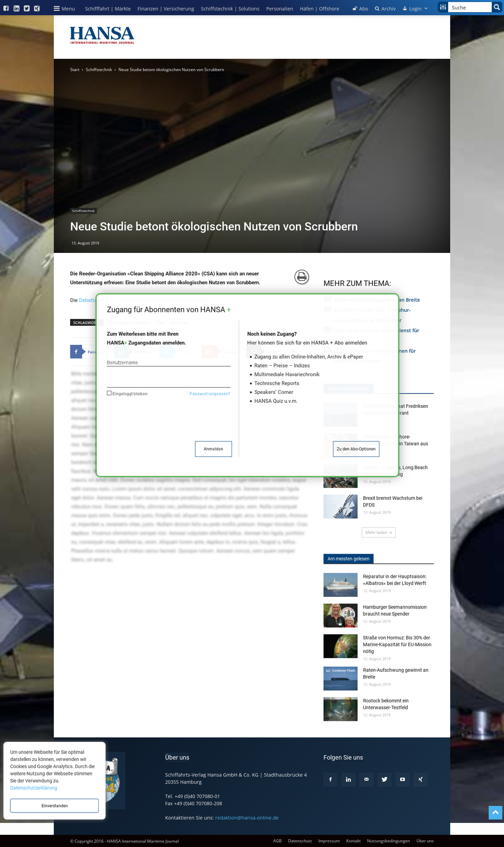This screenshot has width=504, height=847.
Task: Open Impressum footer link
Action: point(329,841)
